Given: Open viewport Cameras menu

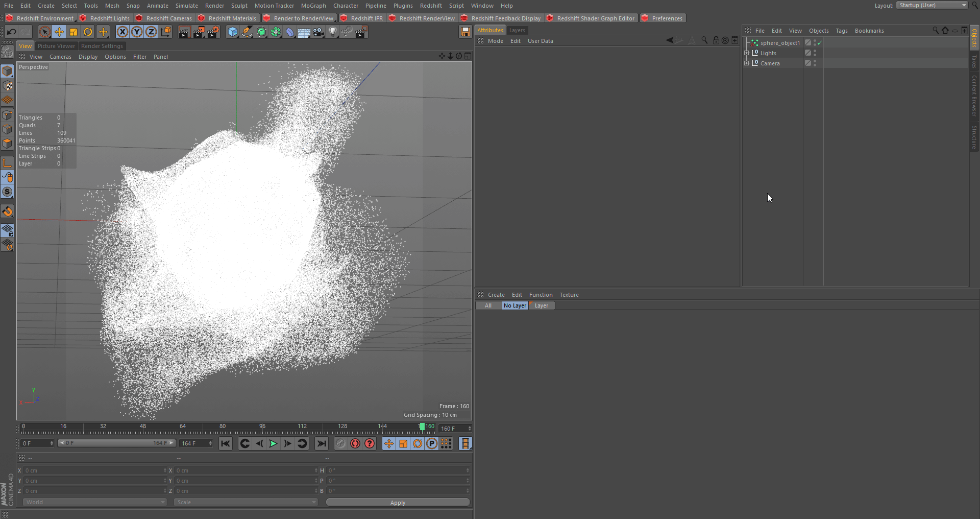Looking at the screenshot, I should [60, 57].
